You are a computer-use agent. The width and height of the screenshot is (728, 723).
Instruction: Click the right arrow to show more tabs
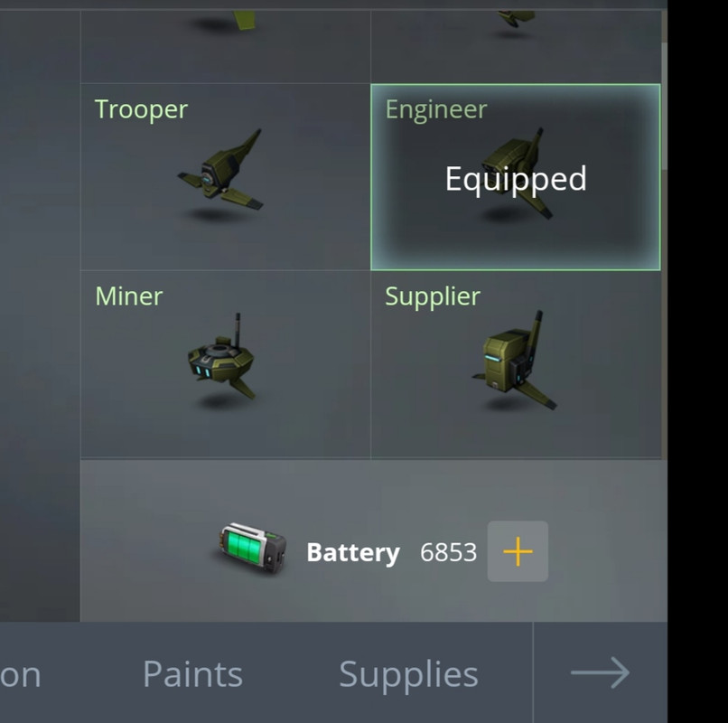[x=600, y=672]
